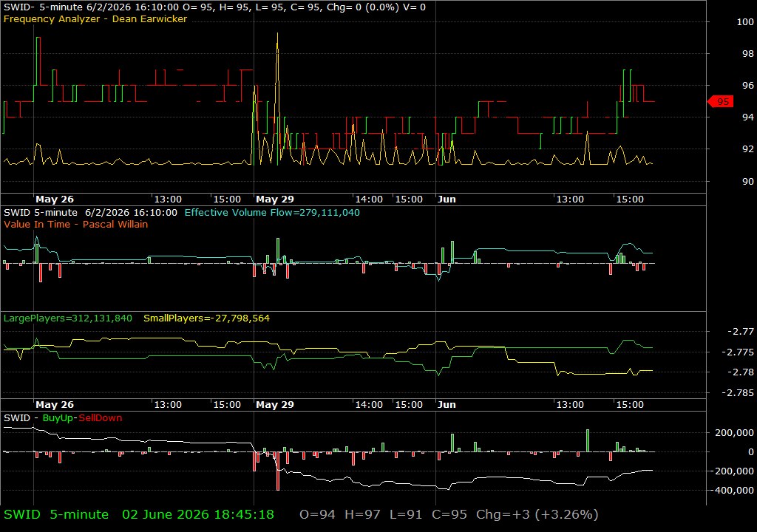The height and width of the screenshot is (532, 757).
Task: Click the May 29 date marker on upper axis
Action: tap(275, 199)
